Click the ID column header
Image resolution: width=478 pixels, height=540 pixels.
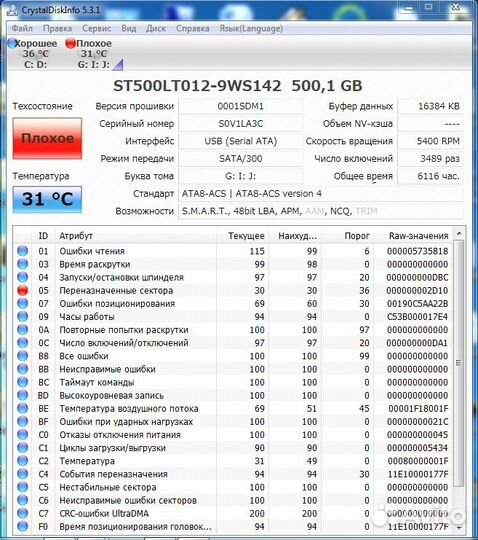tap(43, 236)
